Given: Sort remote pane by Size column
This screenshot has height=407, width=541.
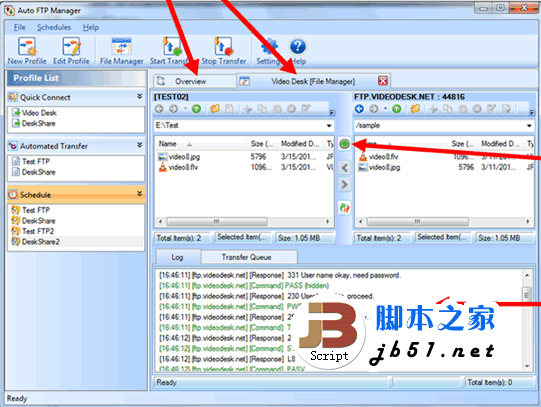Looking at the screenshot, I should coord(463,143).
